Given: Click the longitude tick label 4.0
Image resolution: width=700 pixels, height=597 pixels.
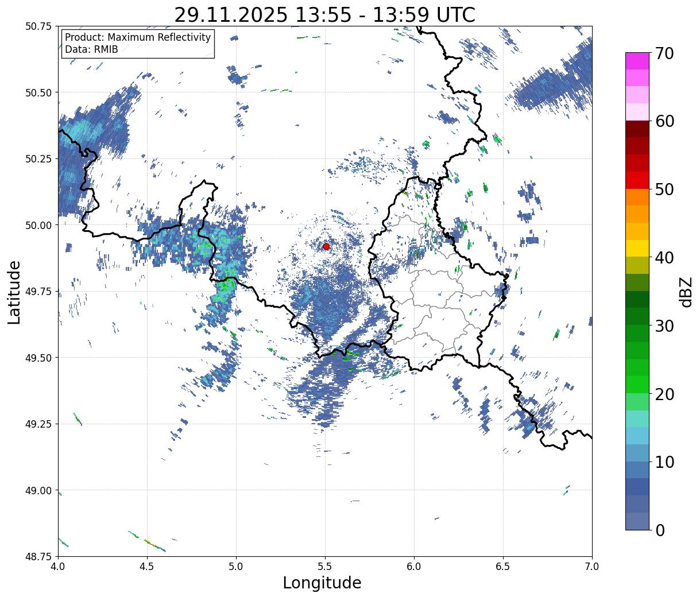Looking at the screenshot, I should point(58,566).
